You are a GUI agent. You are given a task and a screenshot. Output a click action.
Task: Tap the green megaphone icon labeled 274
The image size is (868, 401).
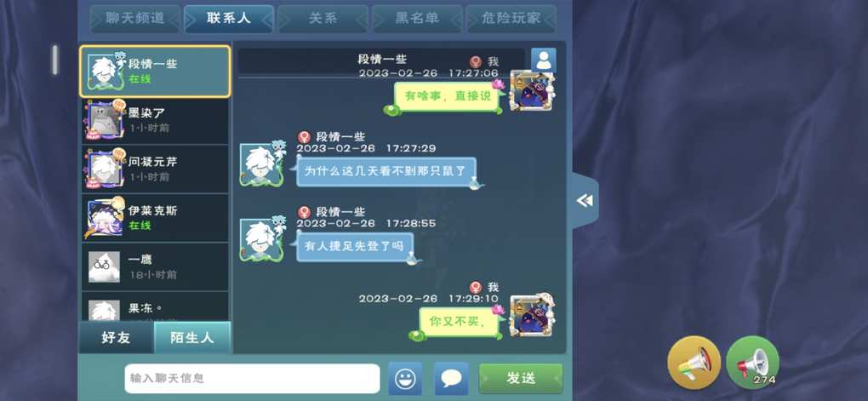[753, 362]
